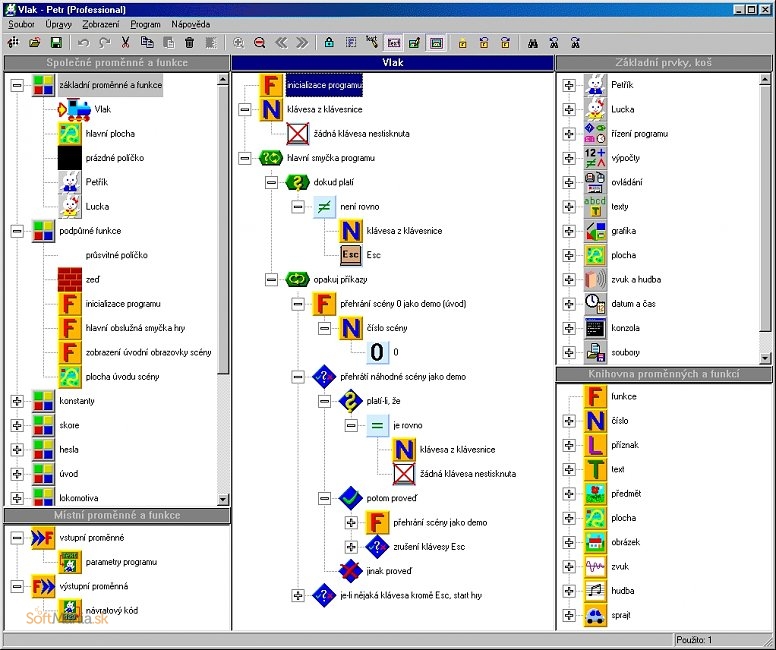
Task: Expand the konstanty tree node
Action: point(16,401)
